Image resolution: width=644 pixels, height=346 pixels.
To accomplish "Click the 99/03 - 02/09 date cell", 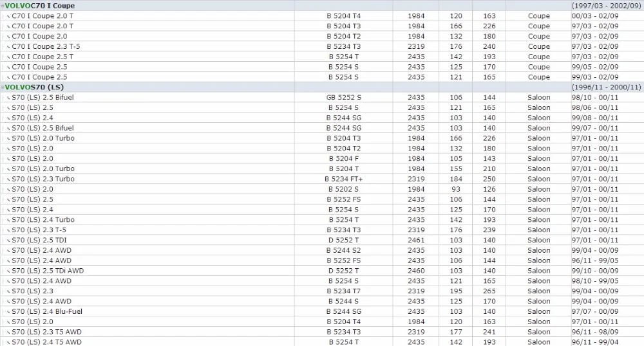I will coord(594,77).
